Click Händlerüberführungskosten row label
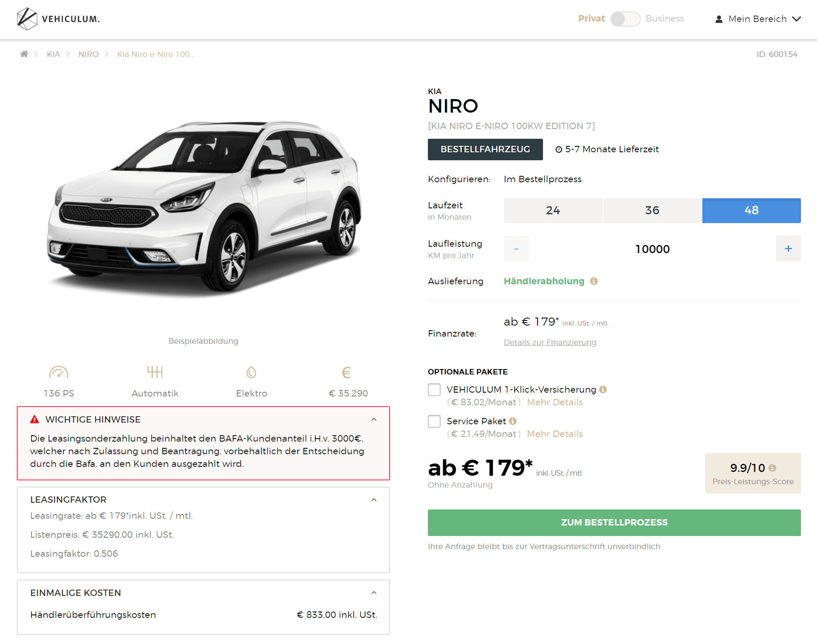 click(x=93, y=614)
